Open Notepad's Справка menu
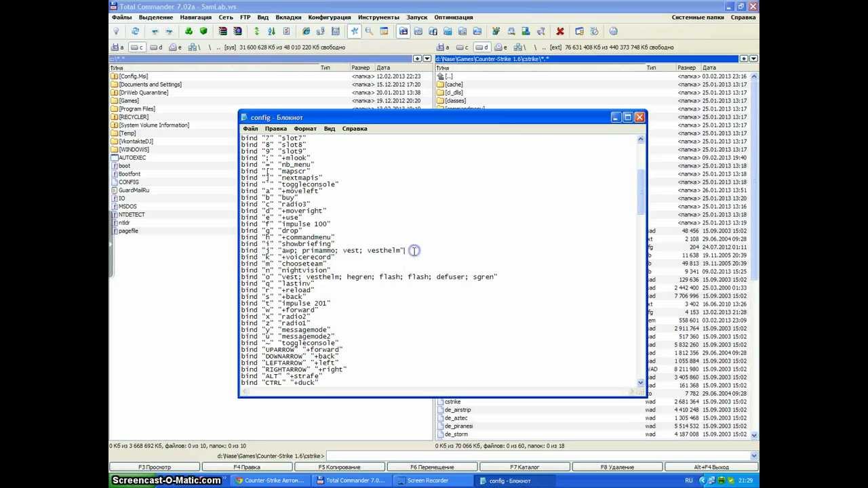Viewport: 868px width, 488px height. 355,129
